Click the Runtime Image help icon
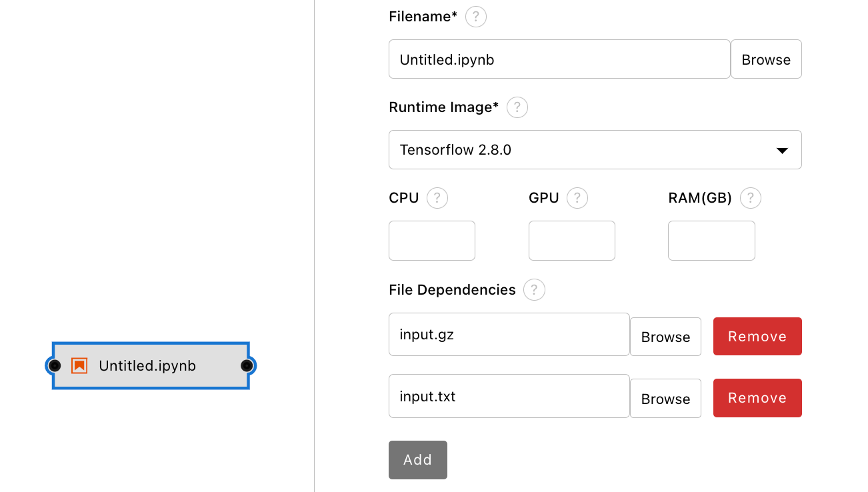The height and width of the screenshot is (492, 868). click(517, 107)
